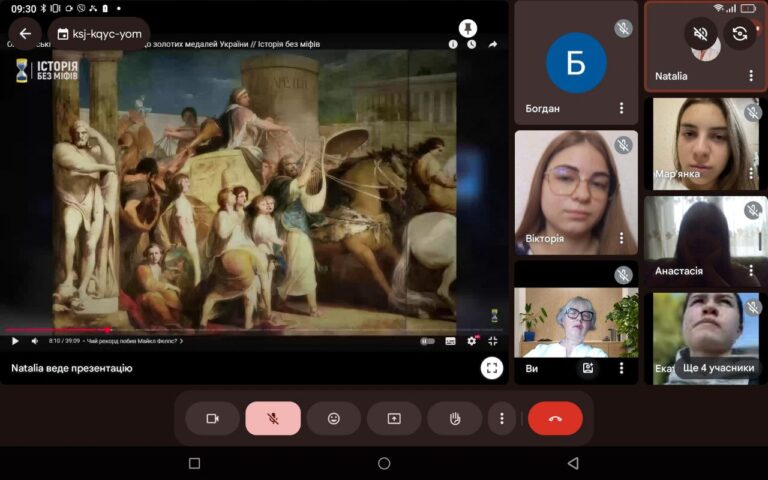Raise hand in the meeting
The image size is (768, 480).
[455, 418]
